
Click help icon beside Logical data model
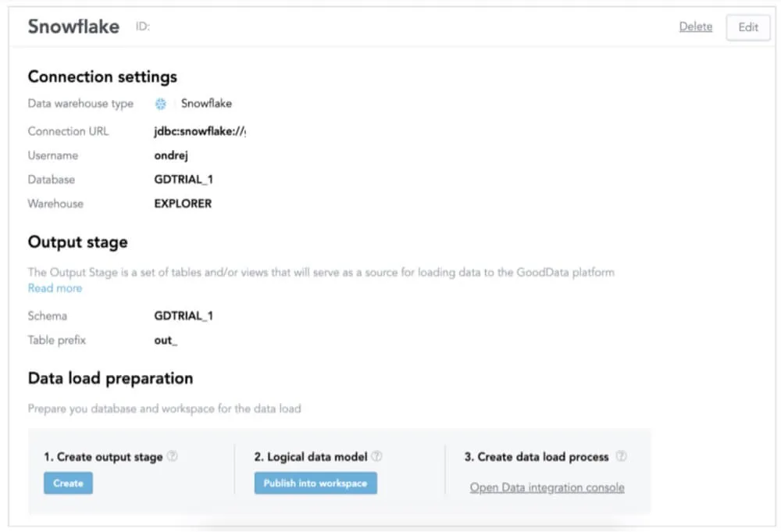pyautogui.click(x=376, y=456)
